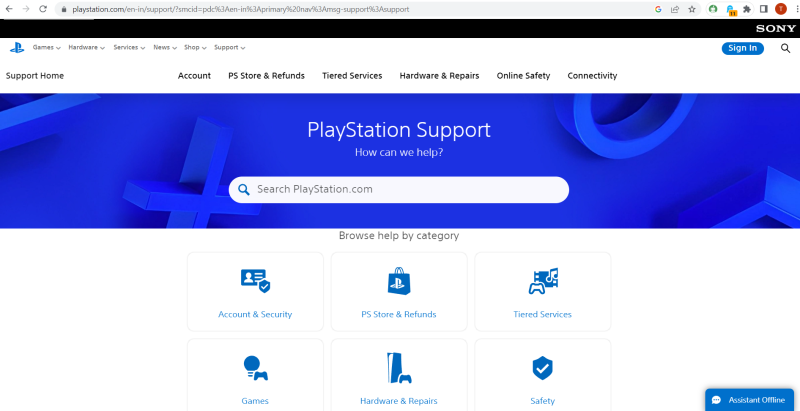Click the Search PlayStation.com input field
Viewport: 800px width, 411px height.
[399, 190]
